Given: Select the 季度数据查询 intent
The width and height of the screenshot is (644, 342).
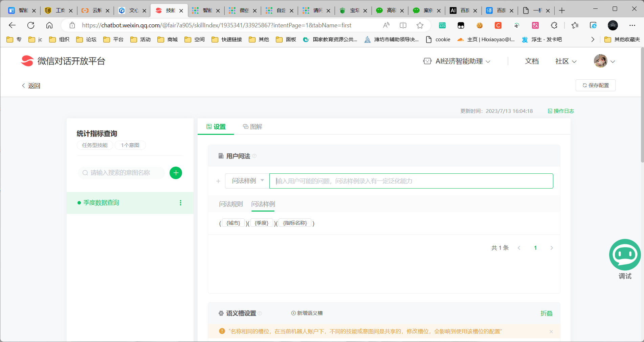Looking at the screenshot, I should 130,203.
